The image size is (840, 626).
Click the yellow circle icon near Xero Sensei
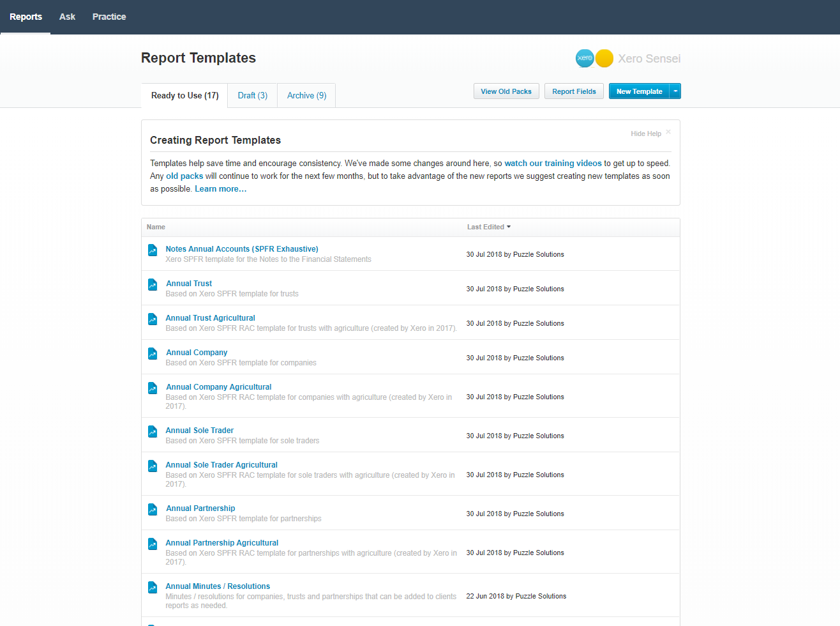click(x=604, y=58)
